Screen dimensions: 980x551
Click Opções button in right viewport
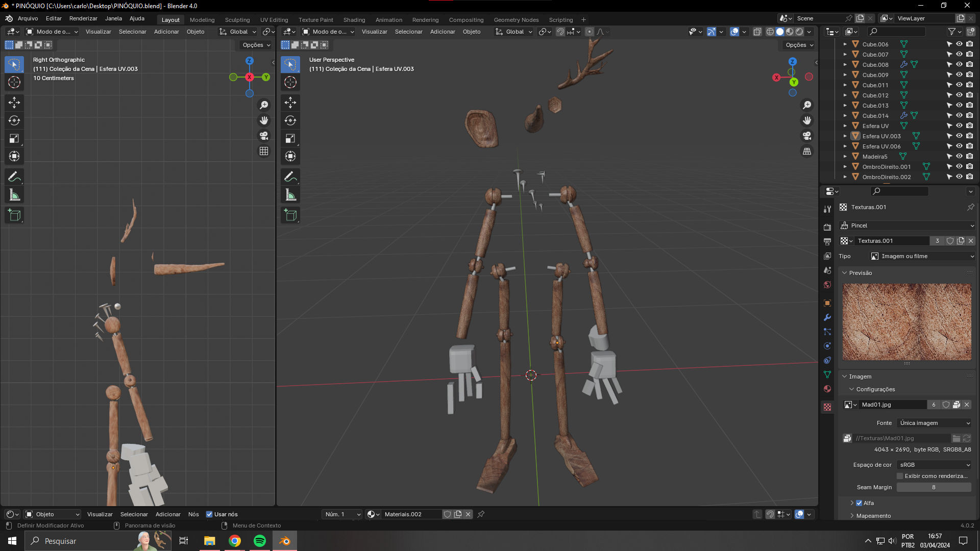[799, 45]
